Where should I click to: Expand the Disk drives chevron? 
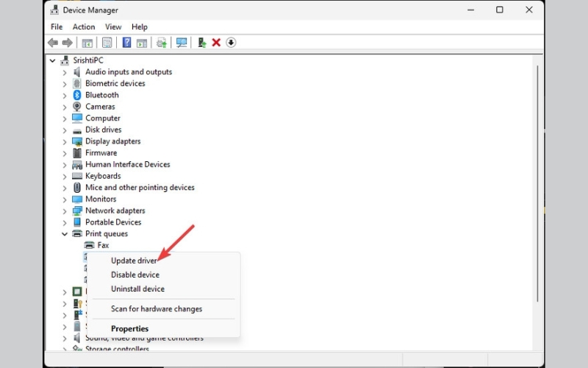(65, 130)
